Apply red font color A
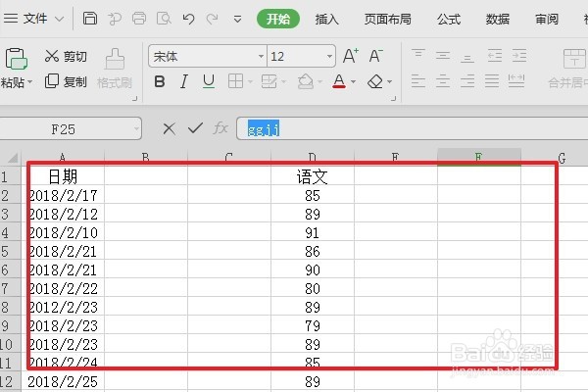The height and width of the screenshot is (392, 588). 339,81
